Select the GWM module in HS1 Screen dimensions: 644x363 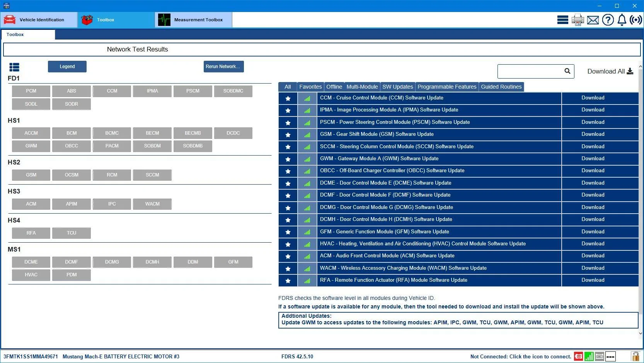click(x=31, y=146)
